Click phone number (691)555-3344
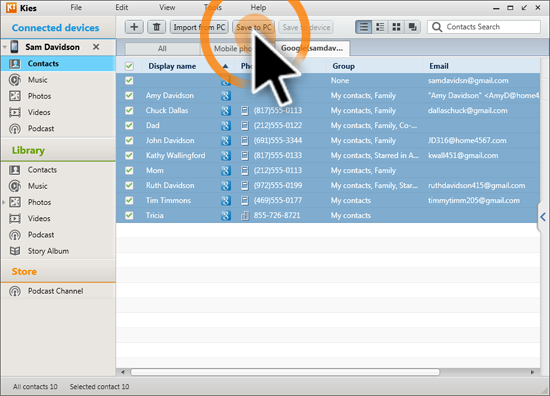Screen dimensions: 550x396 pyautogui.click(x=278, y=140)
